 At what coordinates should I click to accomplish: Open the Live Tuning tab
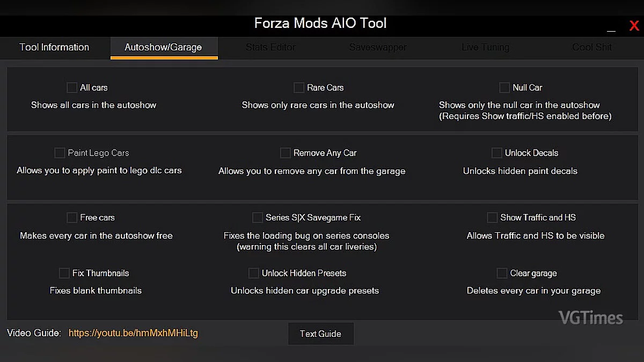point(485,47)
